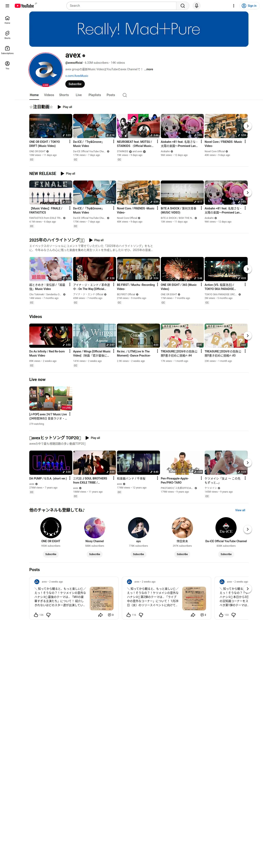The height and width of the screenshot is (868, 263).
Task: Open the Really! Mad+Pure channel banner
Action: click(139, 29)
